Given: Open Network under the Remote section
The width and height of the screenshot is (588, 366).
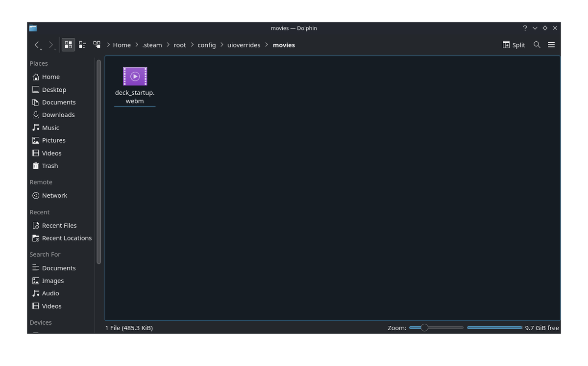Looking at the screenshot, I should pyautogui.click(x=54, y=195).
